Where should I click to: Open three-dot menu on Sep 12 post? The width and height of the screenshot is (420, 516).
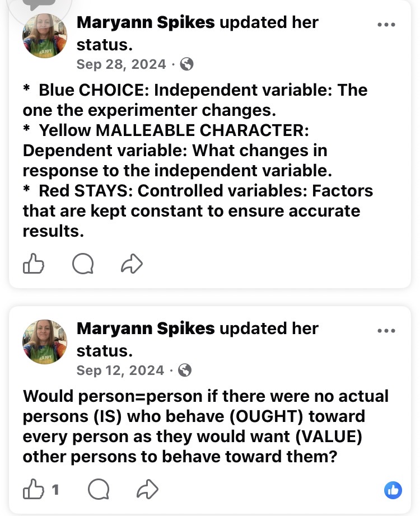[x=386, y=330]
